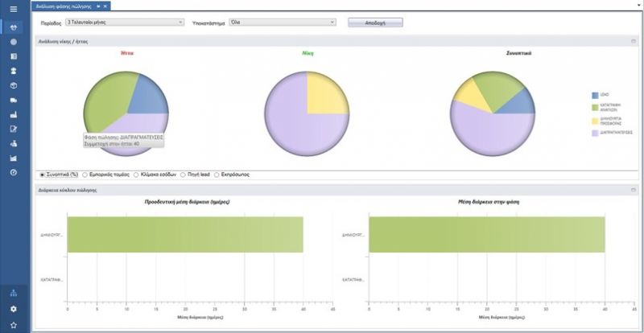
Task: Open the person contacts icon in sidebar
Action: pyautogui.click(x=14, y=71)
